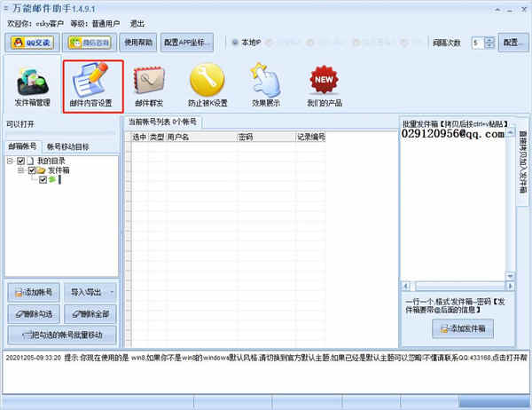The image size is (532, 410).
Task: Select green arrow item under 发件箱
Action: [x=52, y=179]
